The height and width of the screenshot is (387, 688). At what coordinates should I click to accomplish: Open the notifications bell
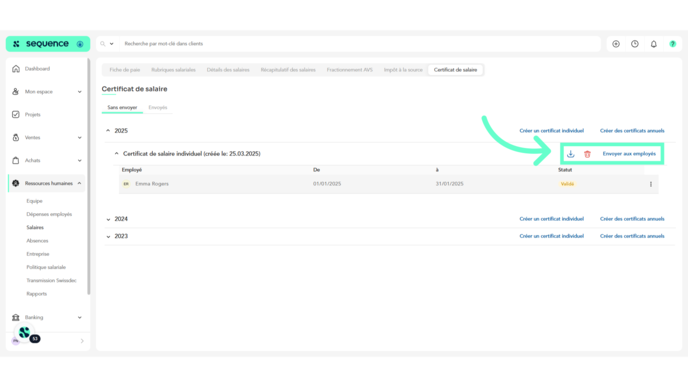coord(654,44)
